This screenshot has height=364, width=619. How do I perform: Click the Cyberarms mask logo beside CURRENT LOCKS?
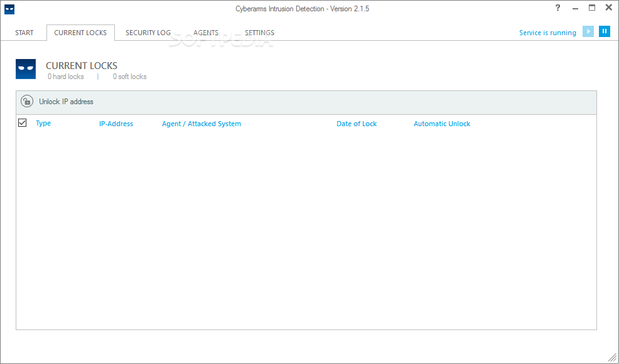[26, 69]
